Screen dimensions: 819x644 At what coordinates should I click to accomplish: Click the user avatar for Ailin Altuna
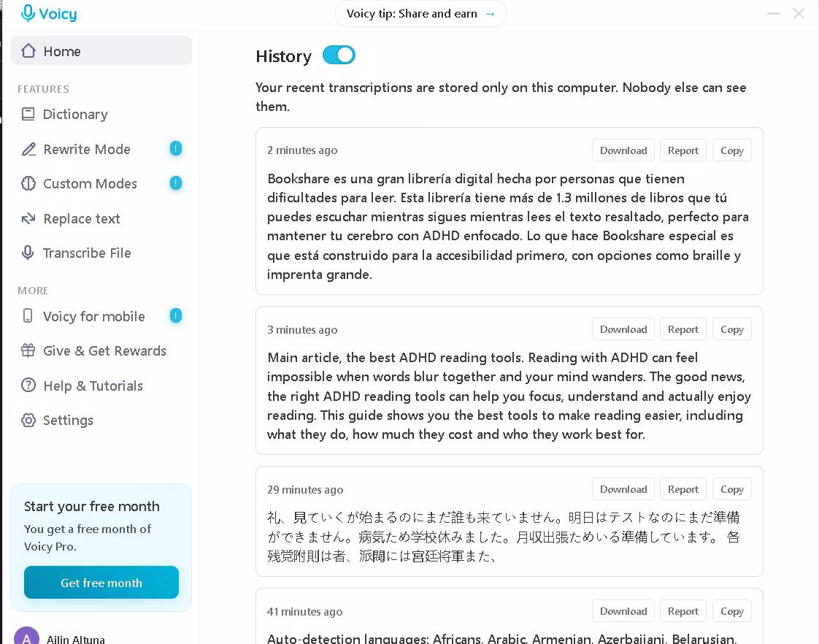tap(26, 636)
